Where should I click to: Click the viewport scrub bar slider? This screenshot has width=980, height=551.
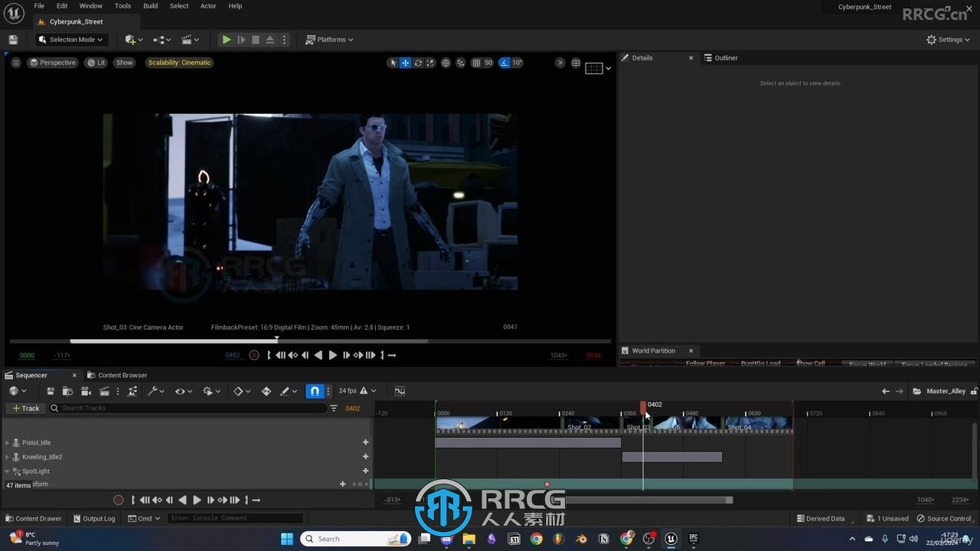tap(310, 341)
